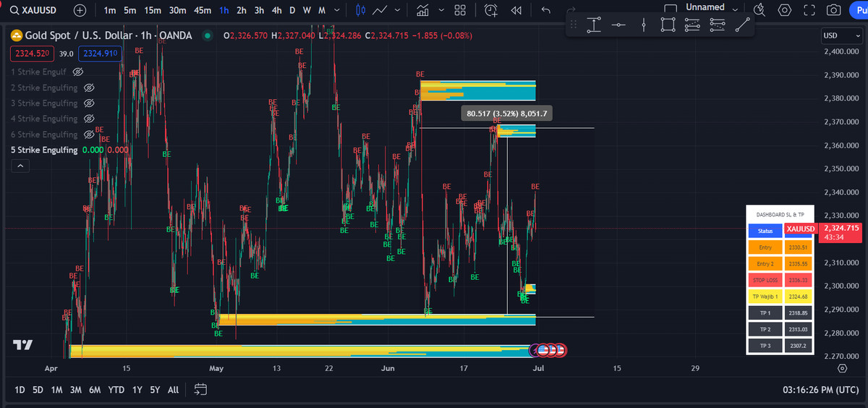Set date range to 5Y
Viewport: 868px width, 408px height.
[155, 389]
